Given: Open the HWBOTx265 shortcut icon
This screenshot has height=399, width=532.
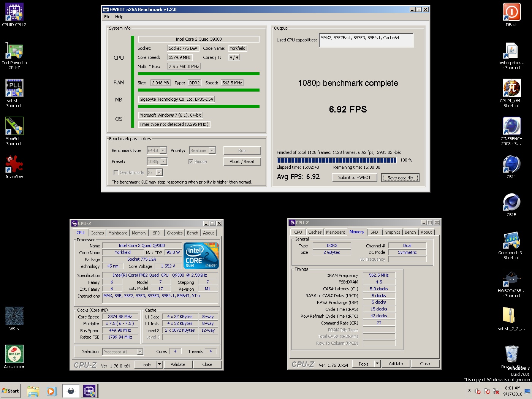Looking at the screenshot, I should tap(511, 283).
